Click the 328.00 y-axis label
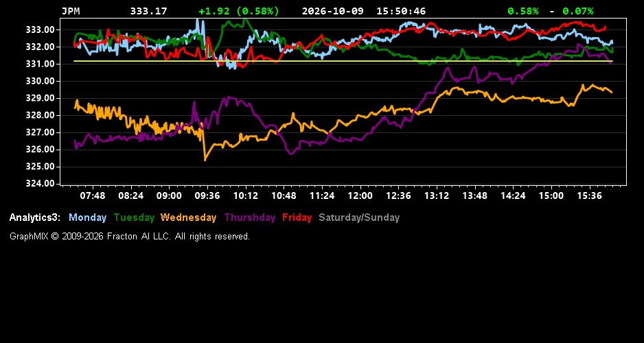The width and height of the screenshot is (644, 343). point(41,115)
